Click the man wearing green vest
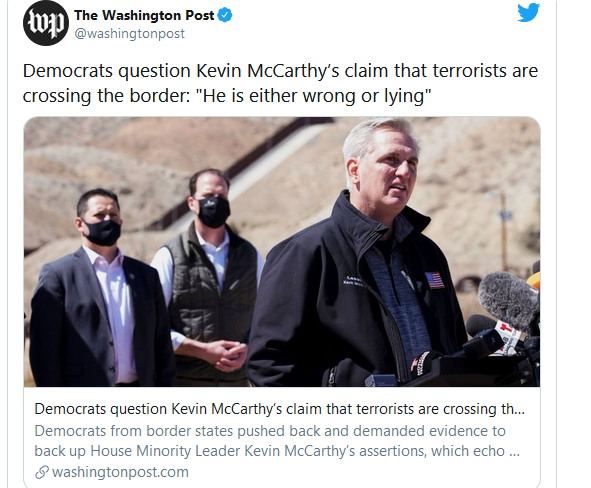Image resolution: width=591 pixels, height=488 pixels. point(208,277)
